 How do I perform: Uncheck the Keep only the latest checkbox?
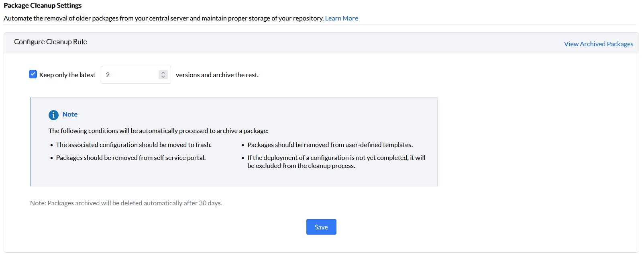coord(33,74)
